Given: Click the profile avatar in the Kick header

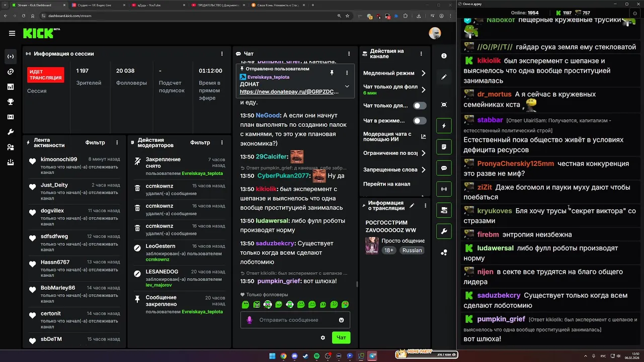Looking at the screenshot, I should click(435, 33).
